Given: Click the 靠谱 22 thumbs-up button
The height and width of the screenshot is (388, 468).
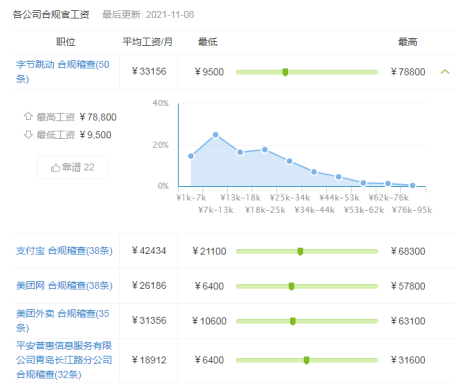Looking at the screenshot, I should (73, 167).
